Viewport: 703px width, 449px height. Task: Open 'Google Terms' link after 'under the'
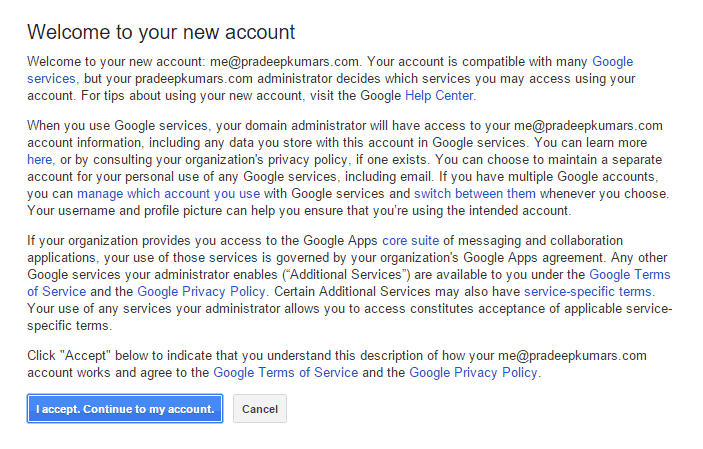point(629,275)
